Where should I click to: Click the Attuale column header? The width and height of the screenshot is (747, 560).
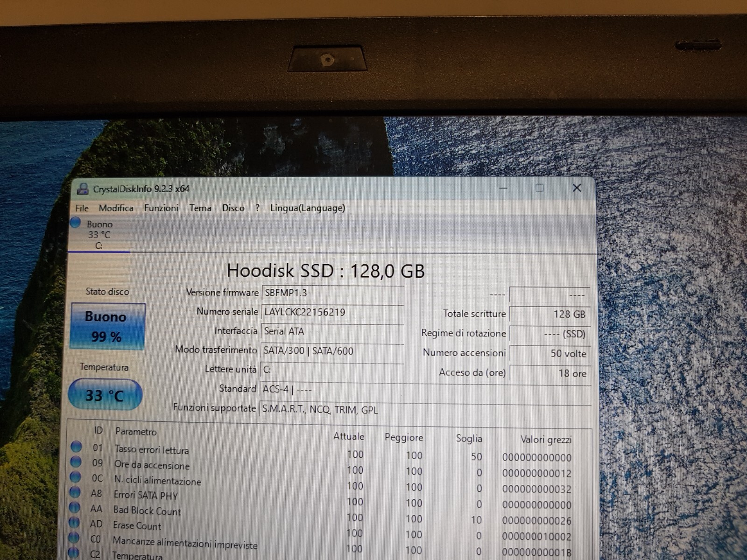click(x=349, y=436)
